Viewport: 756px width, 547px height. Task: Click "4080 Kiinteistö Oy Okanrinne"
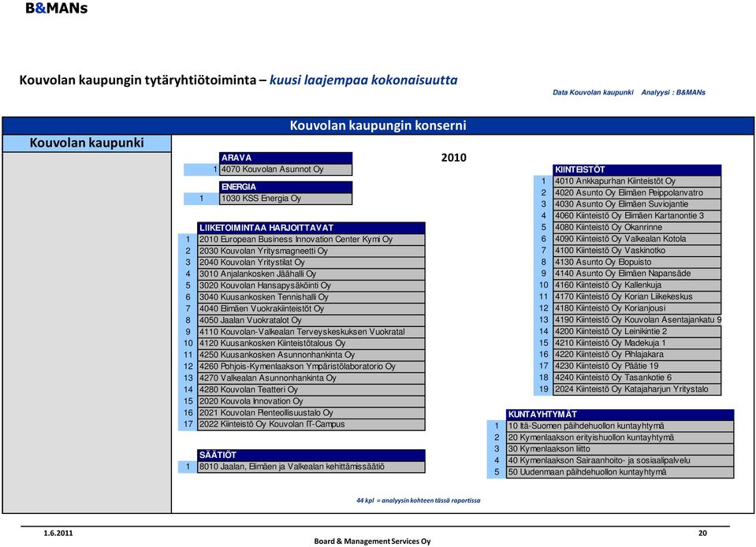[638, 228]
